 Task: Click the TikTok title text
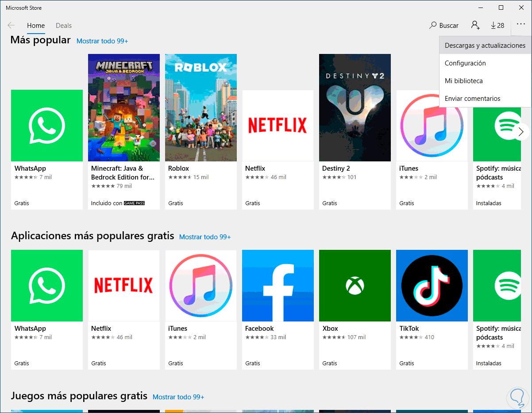click(x=409, y=329)
